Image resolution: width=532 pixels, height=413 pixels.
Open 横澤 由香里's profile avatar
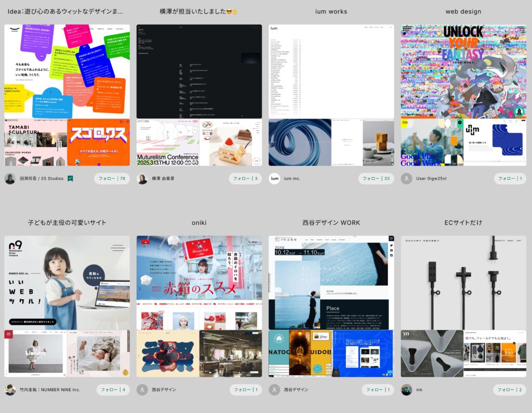click(142, 179)
